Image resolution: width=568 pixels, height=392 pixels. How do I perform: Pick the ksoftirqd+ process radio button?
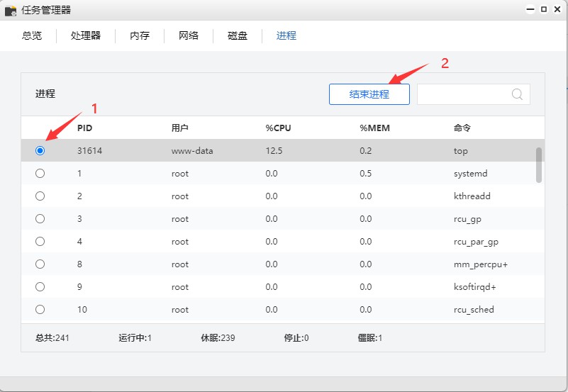click(x=40, y=287)
